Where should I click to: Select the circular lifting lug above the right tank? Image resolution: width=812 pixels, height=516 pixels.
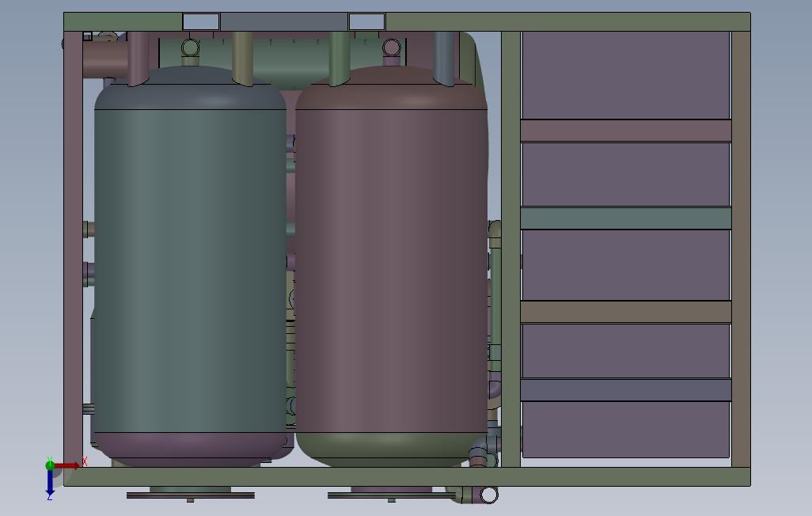click(x=392, y=47)
